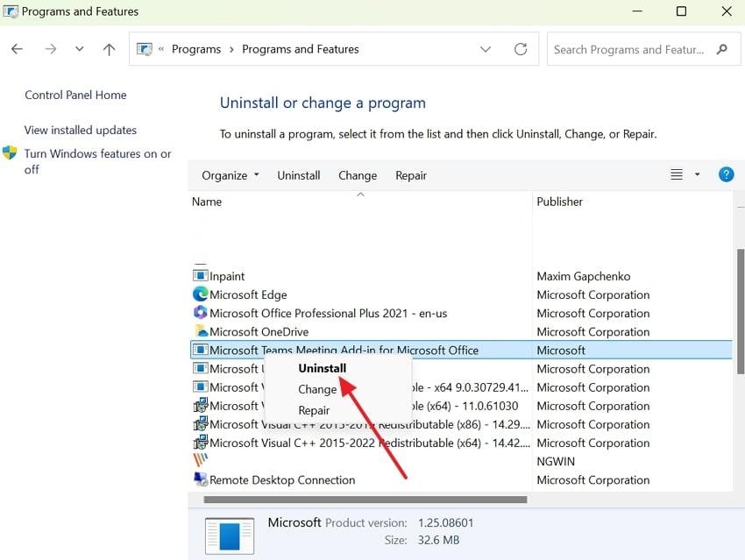
Task: Click the shield icon beside Windows features
Action: (x=10, y=153)
